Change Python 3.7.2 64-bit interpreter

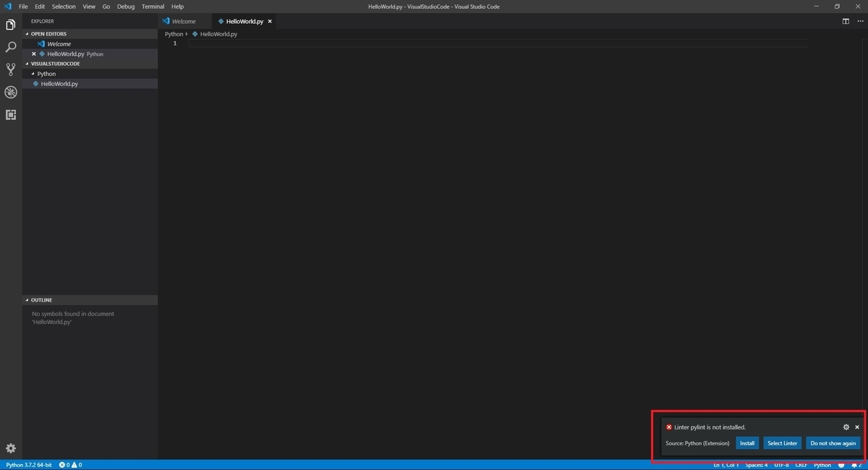tap(29, 465)
